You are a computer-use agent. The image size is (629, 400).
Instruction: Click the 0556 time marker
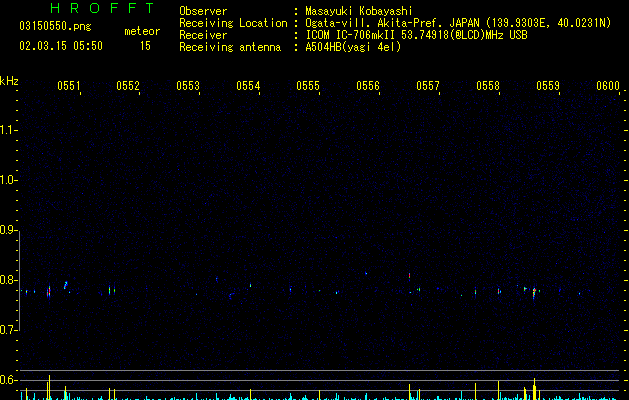(x=368, y=86)
